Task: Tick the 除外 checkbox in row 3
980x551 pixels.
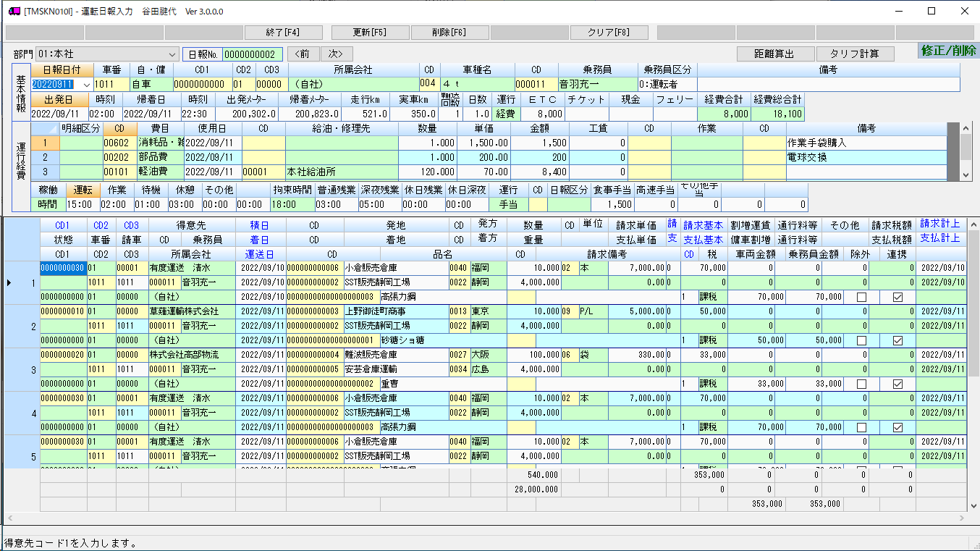Action: tap(861, 384)
